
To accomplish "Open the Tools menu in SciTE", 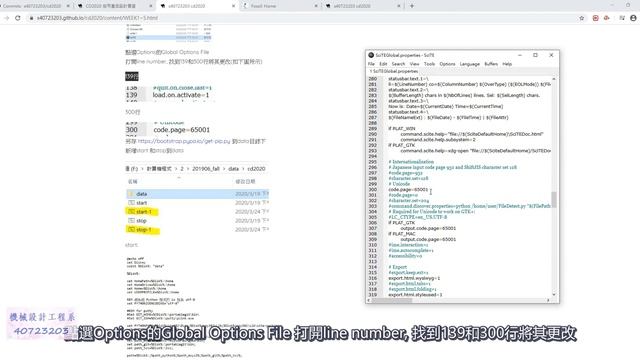I will point(429,64).
